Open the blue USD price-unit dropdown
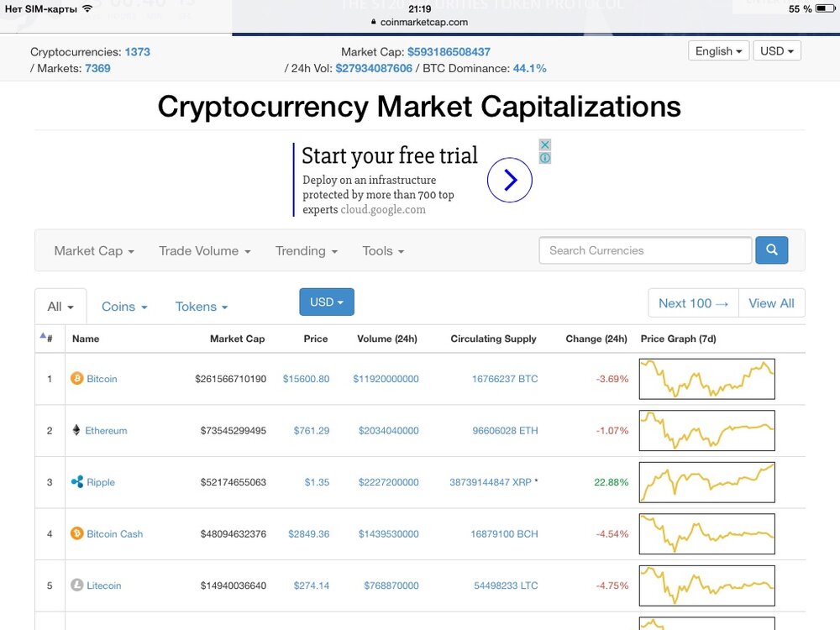This screenshot has width=840, height=630. 327,302
